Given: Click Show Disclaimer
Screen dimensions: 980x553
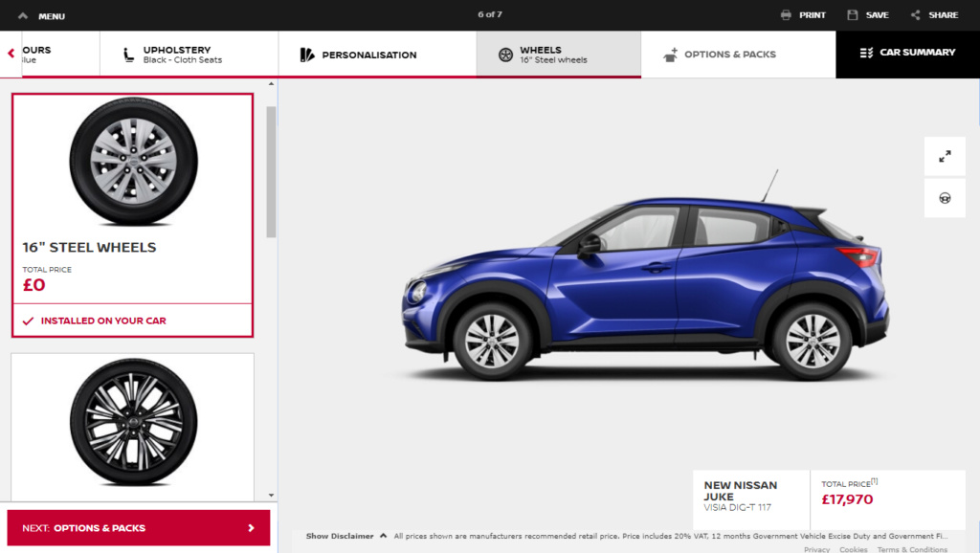Looking at the screenshot, I should click(340, 536).
